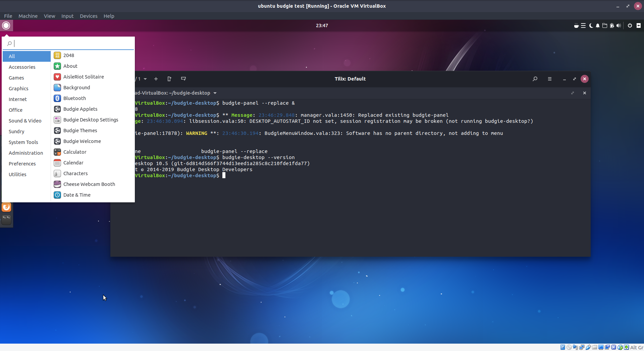Open the budgie-desktop terminal title dropdown

(215, 93)
